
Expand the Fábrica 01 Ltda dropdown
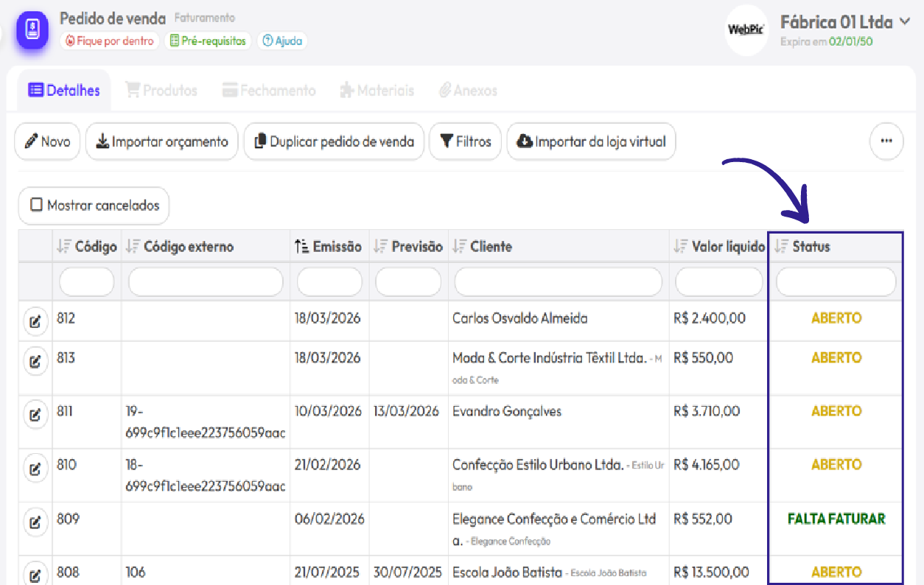906,22
